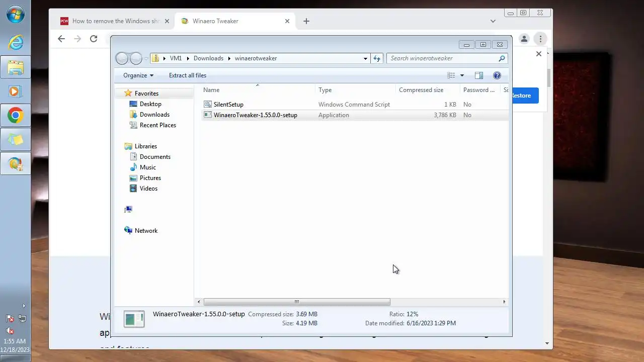
Task: Click the winaerotweaker breadcrumb segment
Action: click(x=256, y=58)
